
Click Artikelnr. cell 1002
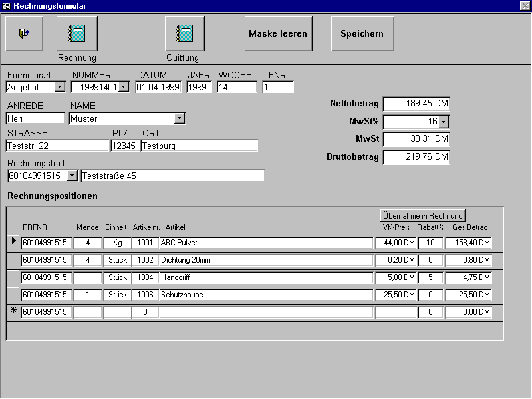point(145,260)
